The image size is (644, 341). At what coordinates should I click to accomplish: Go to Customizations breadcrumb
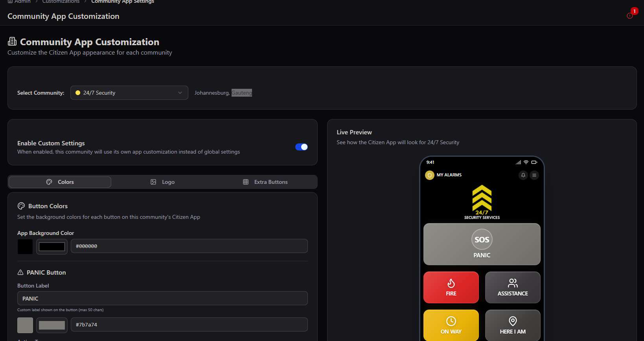[x=61, y=2]
